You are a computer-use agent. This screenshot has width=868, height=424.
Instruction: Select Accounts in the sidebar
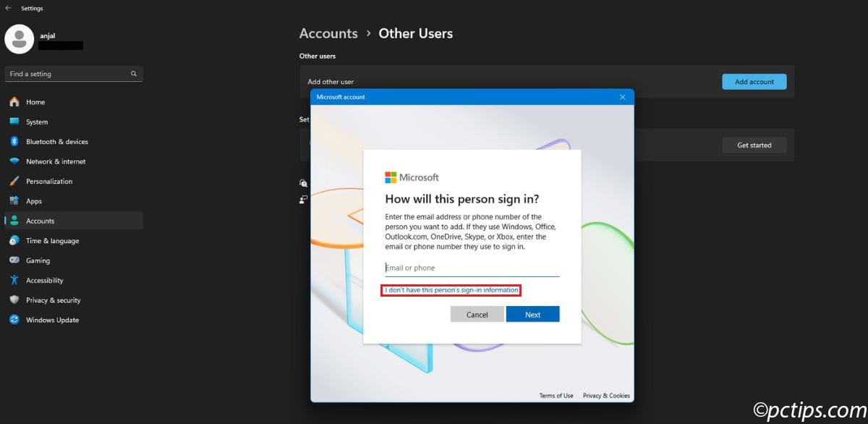[74, 221]
